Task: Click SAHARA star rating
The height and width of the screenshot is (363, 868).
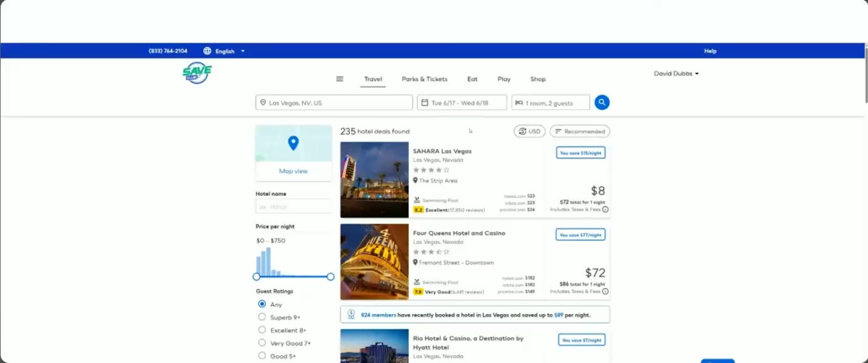Action: coord(431,170)
